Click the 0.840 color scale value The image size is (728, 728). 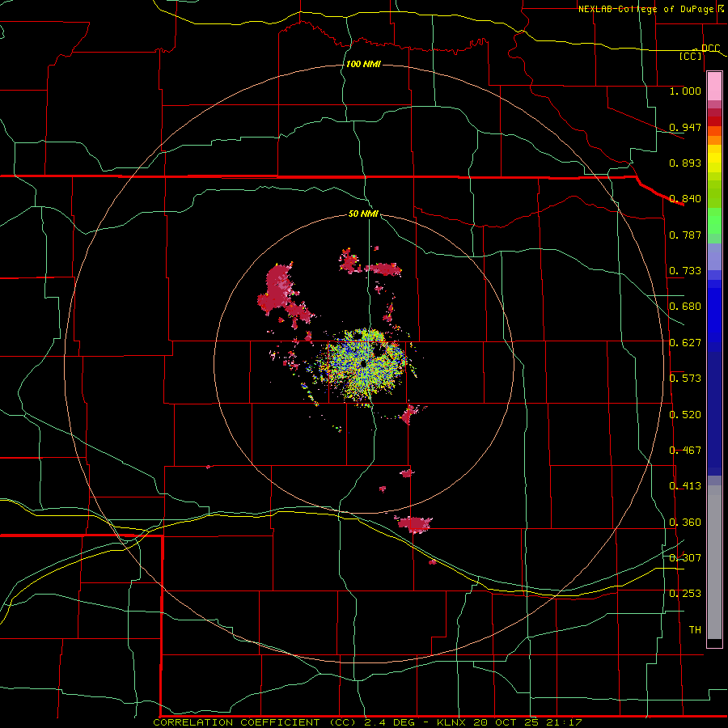coord(685,199)
